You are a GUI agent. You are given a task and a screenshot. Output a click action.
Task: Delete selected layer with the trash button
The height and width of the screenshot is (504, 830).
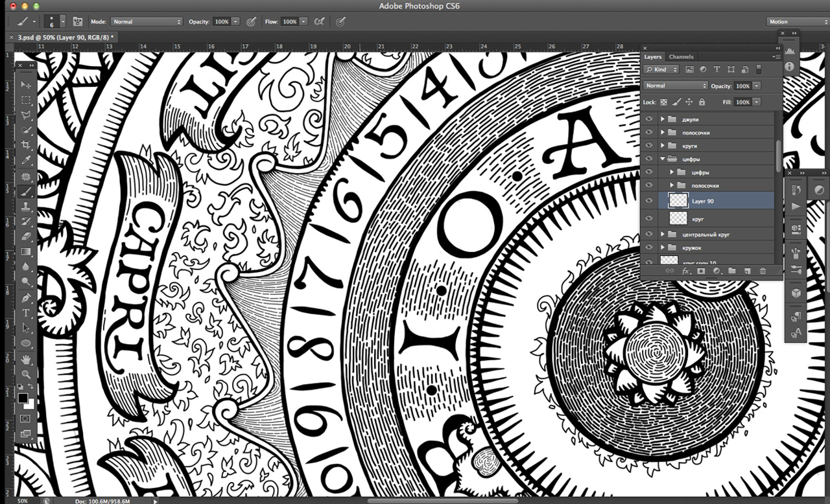pos(763,271)
